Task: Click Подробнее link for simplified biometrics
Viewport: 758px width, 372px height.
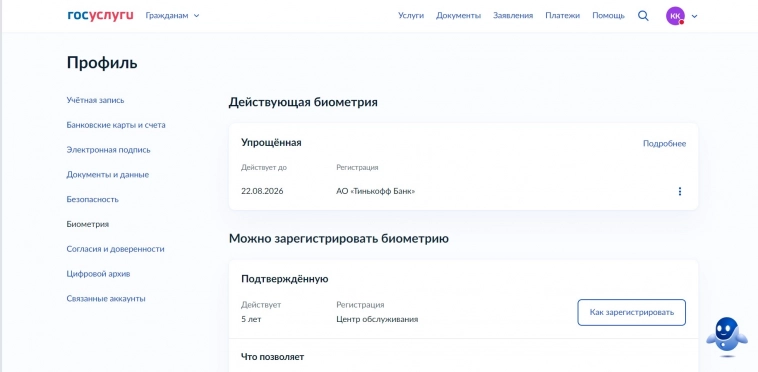Action: coord(664,143)
